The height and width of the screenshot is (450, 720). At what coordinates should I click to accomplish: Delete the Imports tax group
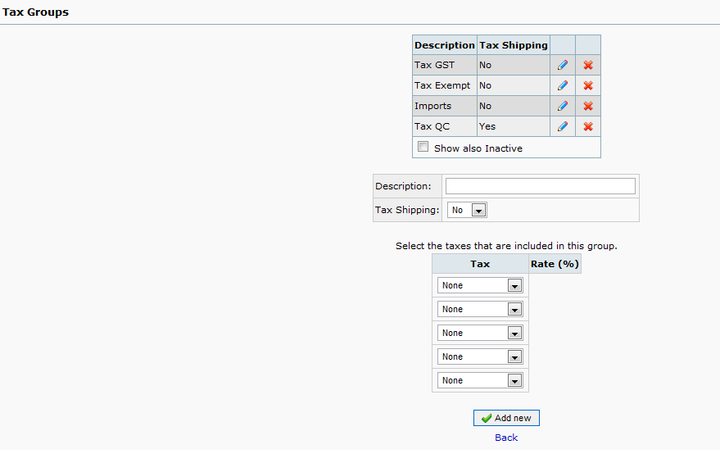(x=588, y=106)
